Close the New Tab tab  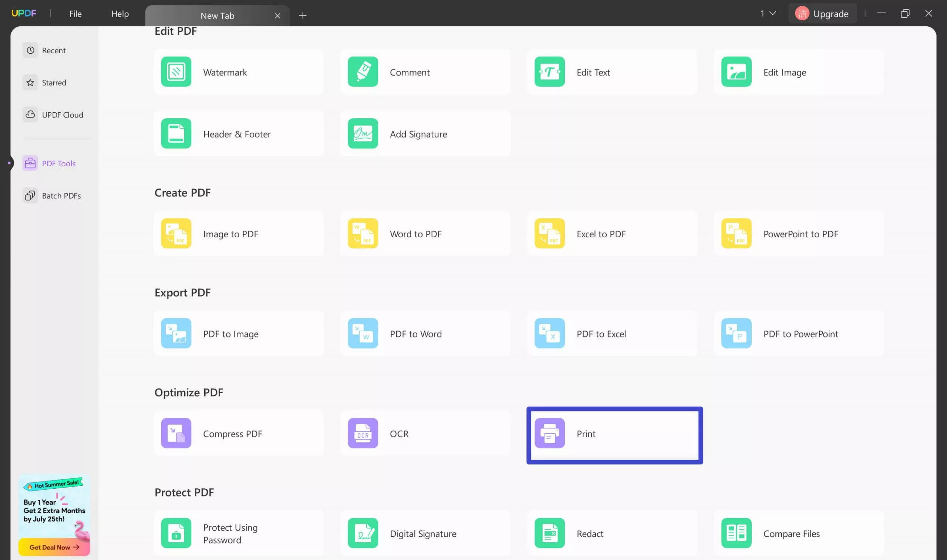pos(277,16)
